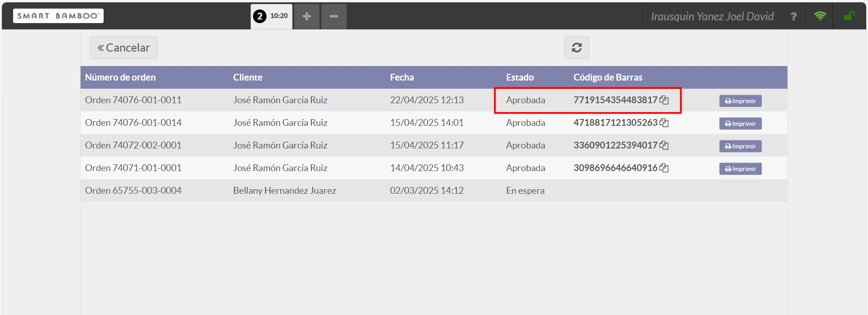The height and width of the screenshot is (315, 868).
Task: Click client Bellany Hernandez Juarez
Action: (x=285, y=191)
